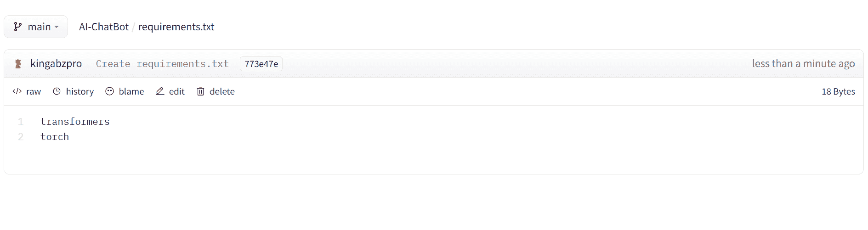The image size is (868, 230).
Task: Click the word torch in the file
Action: (x=55, y=137)
